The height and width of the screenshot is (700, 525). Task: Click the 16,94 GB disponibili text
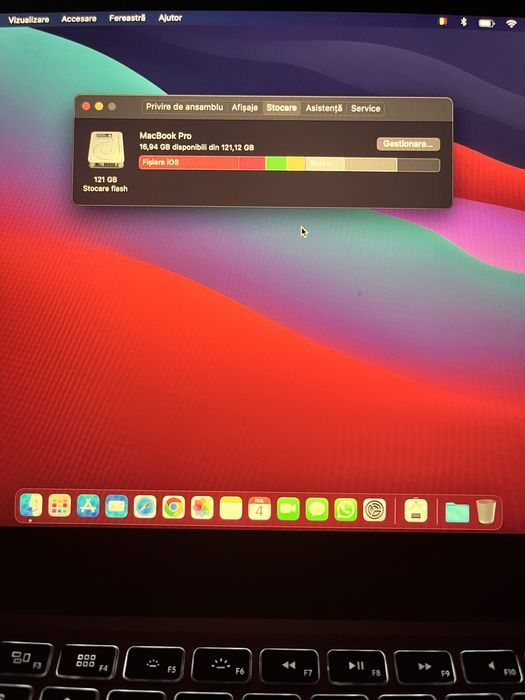(197, 147)
